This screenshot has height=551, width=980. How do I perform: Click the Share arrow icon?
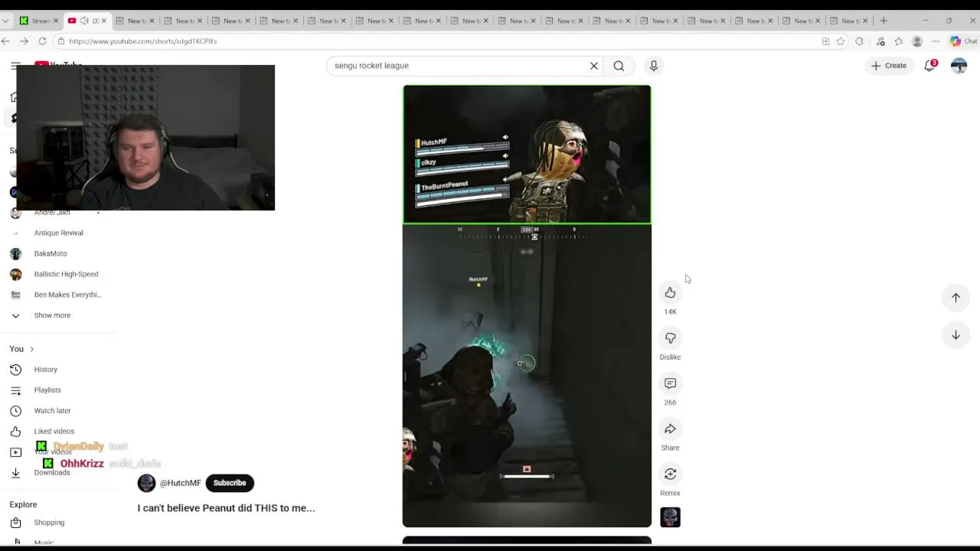click(670, 429)
